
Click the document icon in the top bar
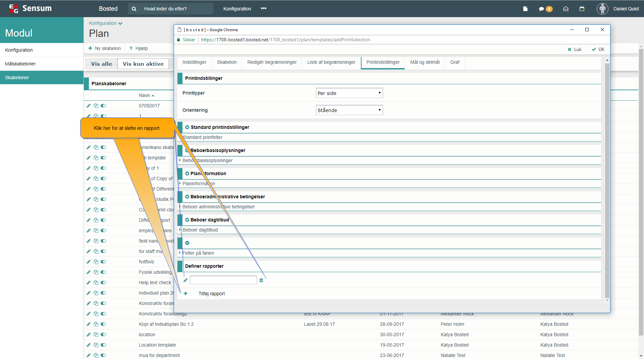[x=525, y=9]
